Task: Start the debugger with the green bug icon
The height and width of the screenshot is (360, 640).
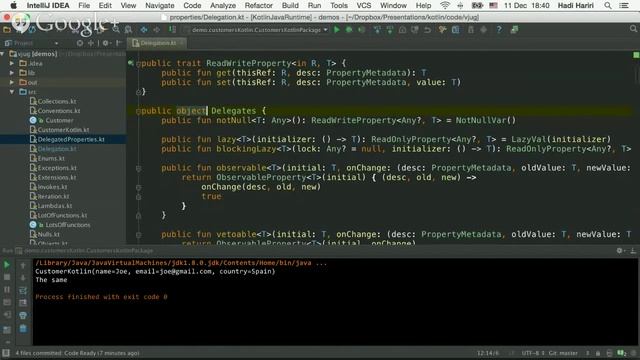Action: pyautogui.click(x=349, y=29)
